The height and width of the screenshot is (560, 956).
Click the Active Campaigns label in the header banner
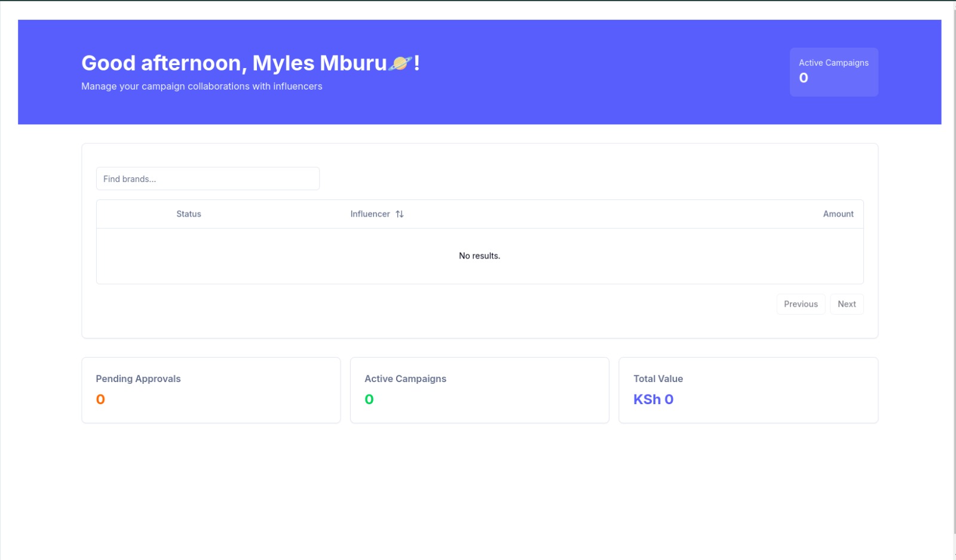(x=834, y=63)
